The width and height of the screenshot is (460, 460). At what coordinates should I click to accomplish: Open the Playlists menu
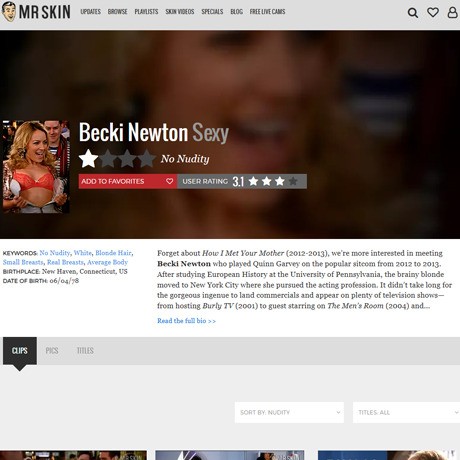[146, 12]
